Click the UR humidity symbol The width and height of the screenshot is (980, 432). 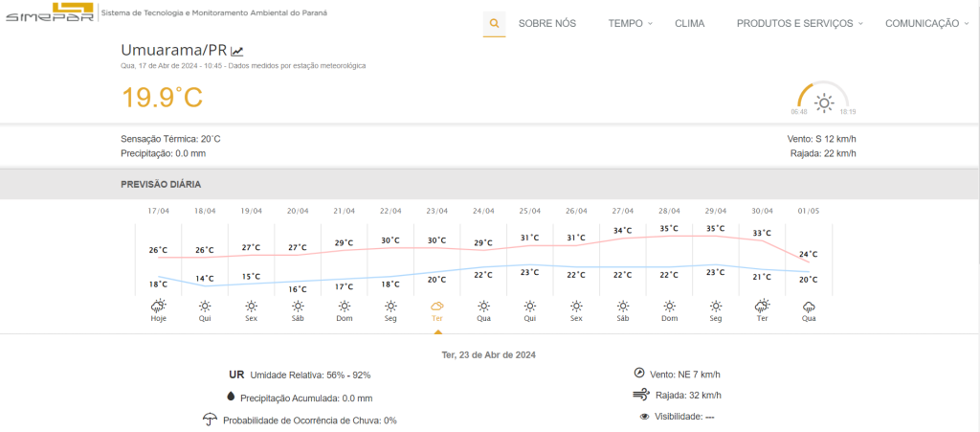(x=236, y=375)
